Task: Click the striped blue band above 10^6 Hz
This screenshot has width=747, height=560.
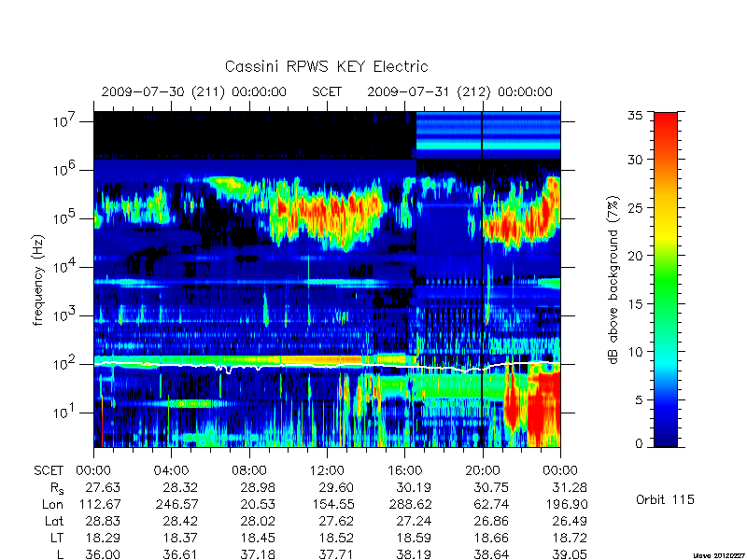Action: (488, 135)
